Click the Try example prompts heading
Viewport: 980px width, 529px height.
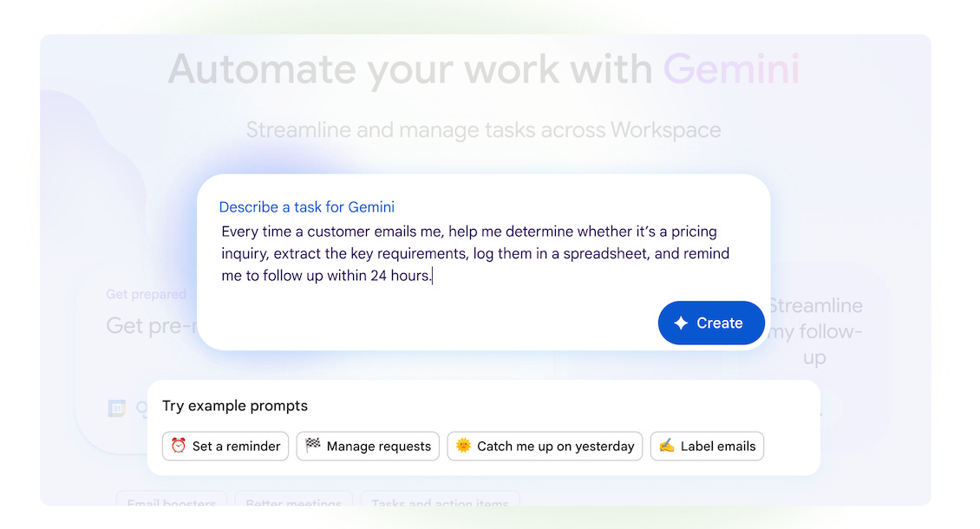pos(235,406)
